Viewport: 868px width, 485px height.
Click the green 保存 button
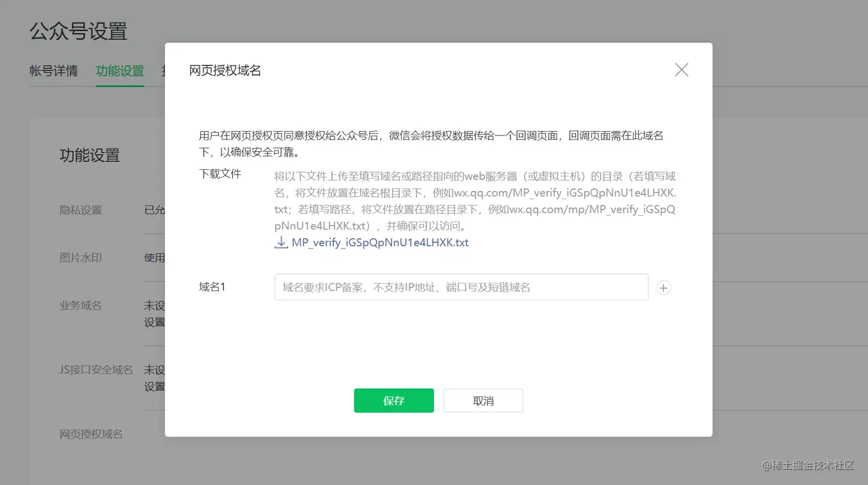click(x=394, y=401)
